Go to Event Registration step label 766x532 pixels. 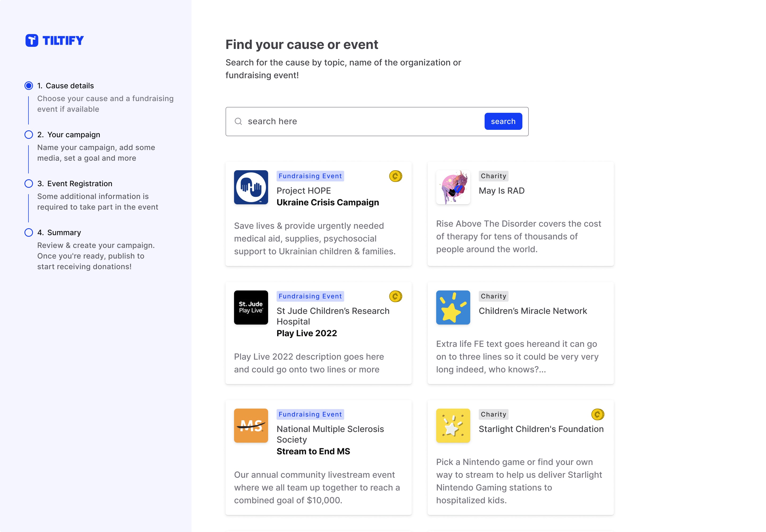[x=75, y=184]
